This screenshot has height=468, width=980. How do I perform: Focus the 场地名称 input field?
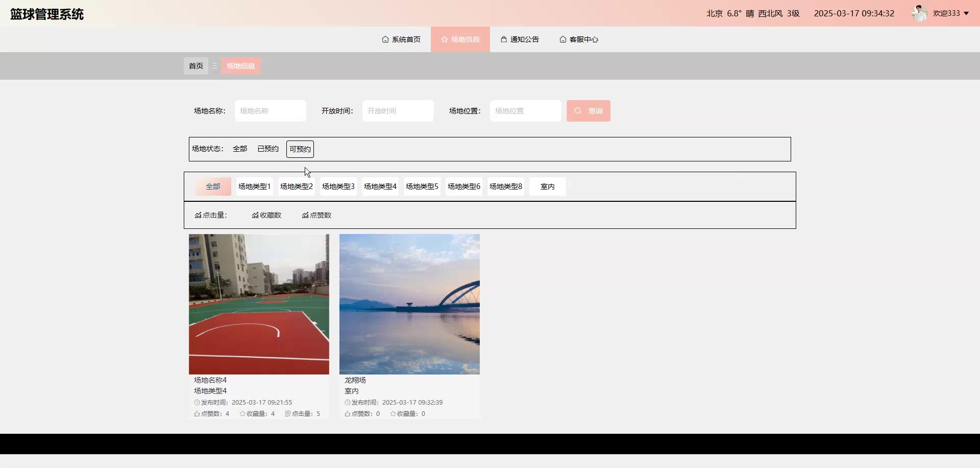pyautogui.click(x=271, y=111)
